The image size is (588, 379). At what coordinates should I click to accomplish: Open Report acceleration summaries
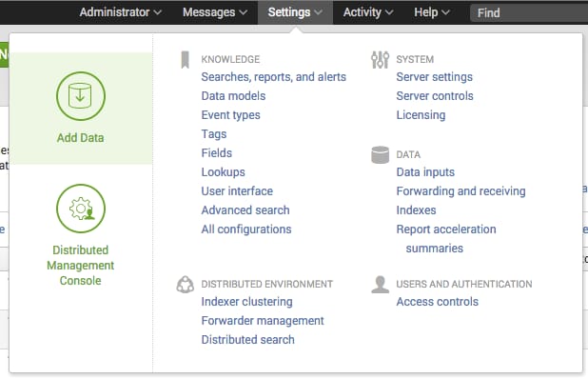pos(446,239)
